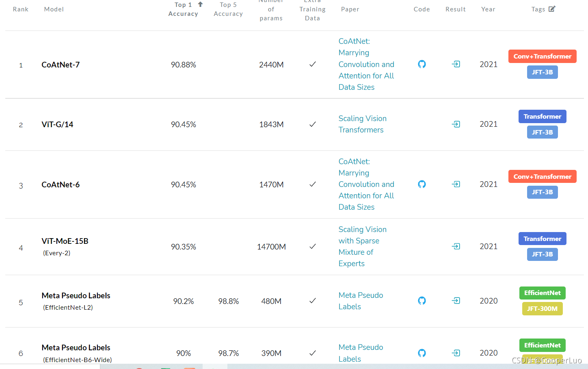
Task: Click JFT-3B tag in CoAtNet-7 row
Action: (542, 72)
